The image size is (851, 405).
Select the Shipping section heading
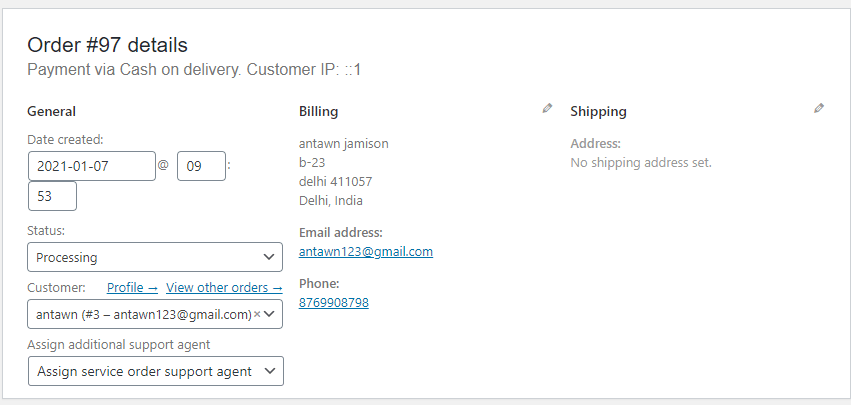click(x=598, y=111)
